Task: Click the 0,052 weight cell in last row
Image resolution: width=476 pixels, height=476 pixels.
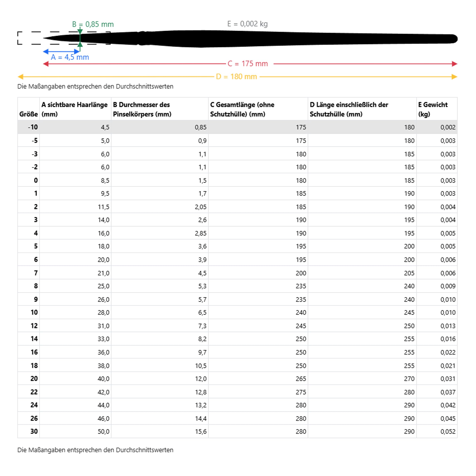Action: click(x=448, y=432)
